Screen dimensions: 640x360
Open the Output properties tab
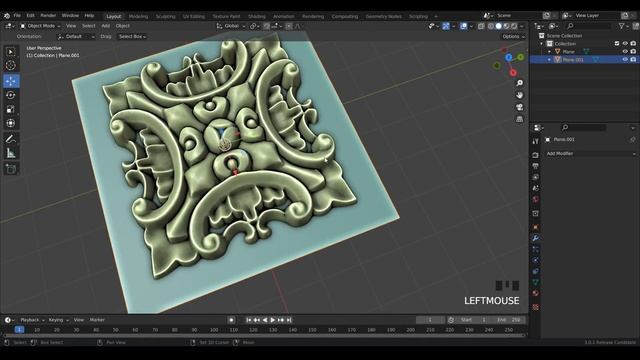click(536, 166)
